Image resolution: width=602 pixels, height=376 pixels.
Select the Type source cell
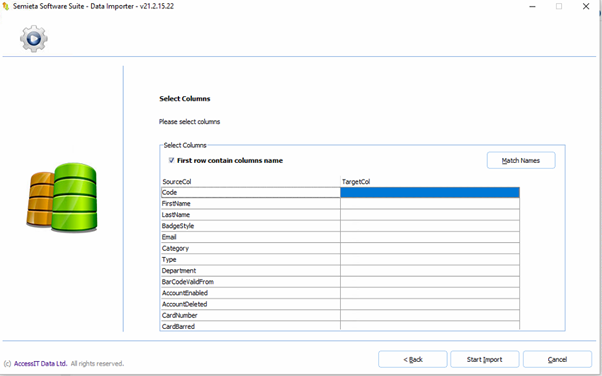pyautogui.click(x=250, y=259)
